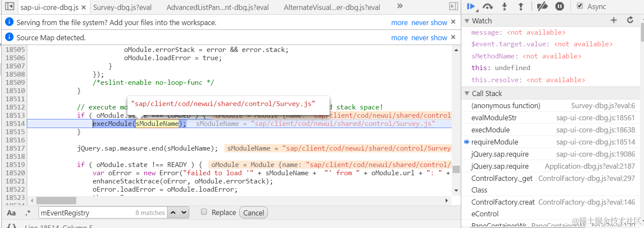Show more open file tabs
The width and height of the screenshot is (644, 228).
tap(400, 6)
